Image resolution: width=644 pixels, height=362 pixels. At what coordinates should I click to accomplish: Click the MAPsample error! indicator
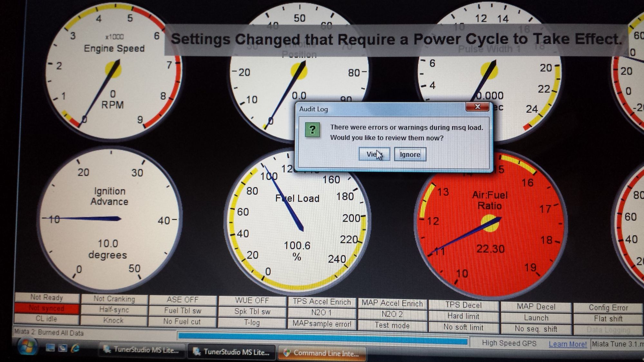click(322, 324)
